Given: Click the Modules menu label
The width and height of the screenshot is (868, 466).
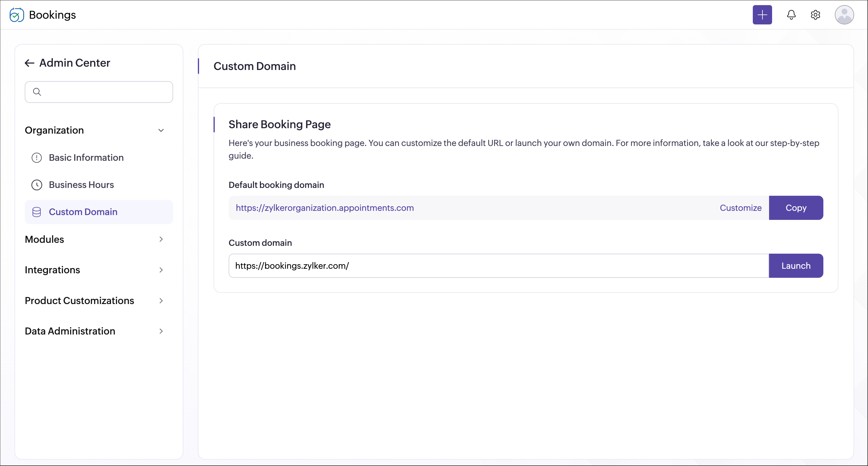Looking at the screenshot, I should [44, 239].
